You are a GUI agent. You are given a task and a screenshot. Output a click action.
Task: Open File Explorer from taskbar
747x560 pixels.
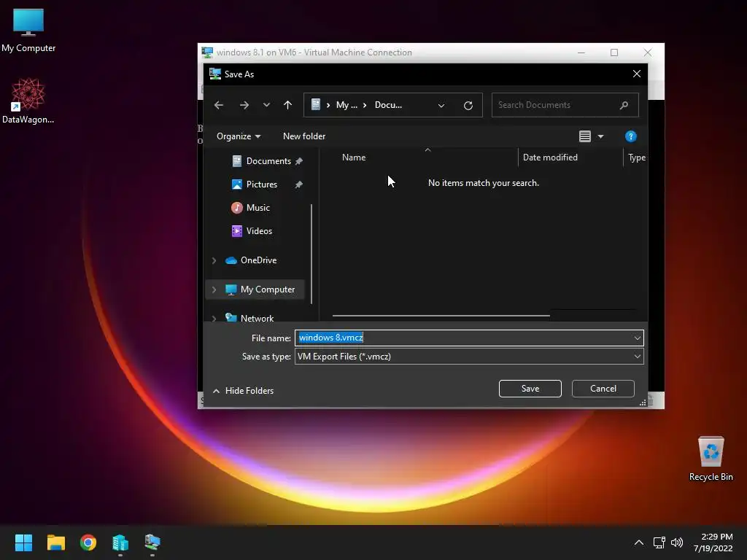(x=55, y=542)
